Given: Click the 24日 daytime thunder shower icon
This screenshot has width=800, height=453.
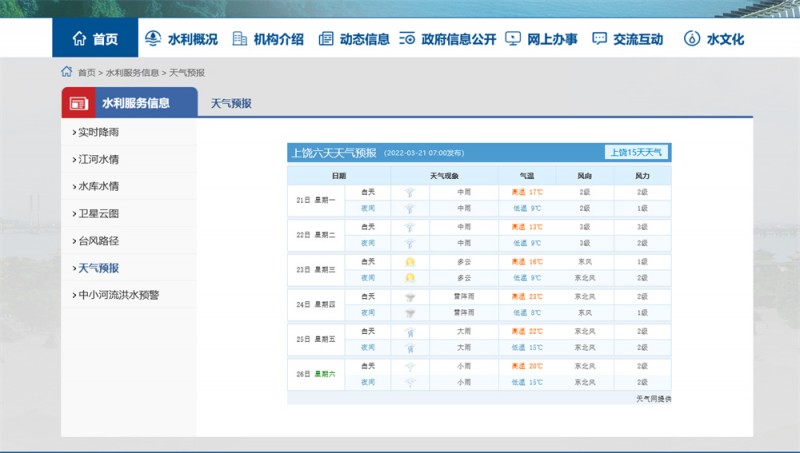Looking at the screenshot, I should (410, 296).
